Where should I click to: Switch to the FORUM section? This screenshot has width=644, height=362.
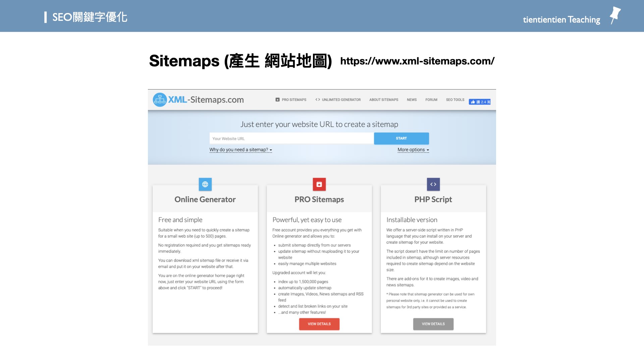tap(431, 100)
